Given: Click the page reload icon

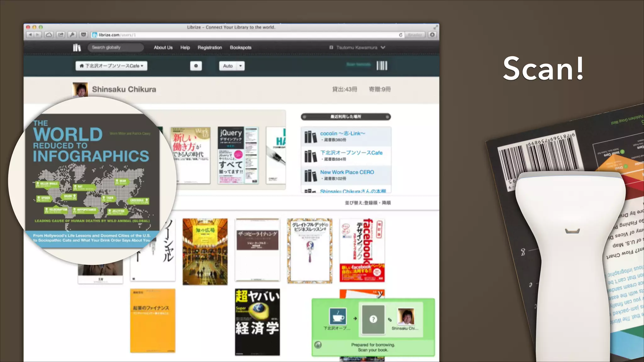Looking at the screenshot, I should [x=401, y=35].
